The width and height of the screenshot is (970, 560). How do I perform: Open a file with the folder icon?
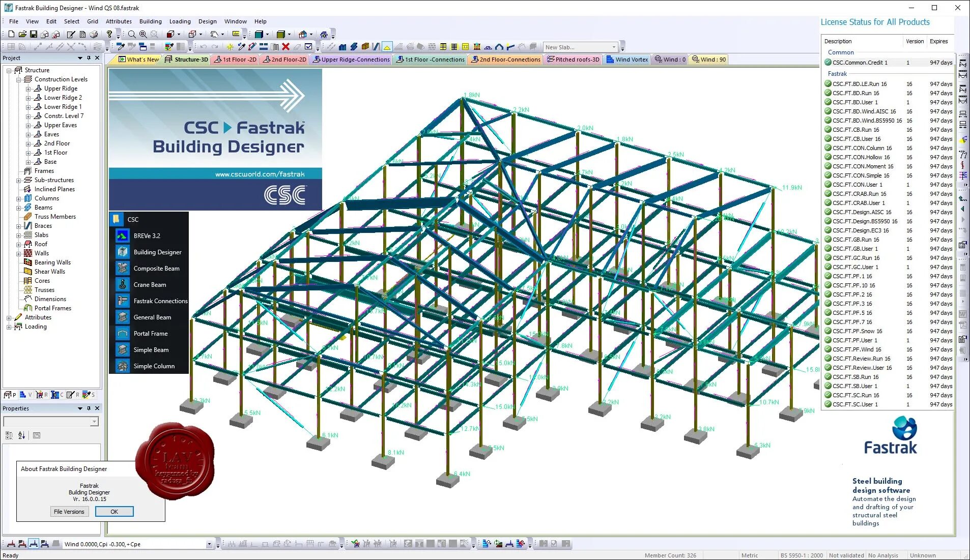pyautogui.click(x=22, y=34)
